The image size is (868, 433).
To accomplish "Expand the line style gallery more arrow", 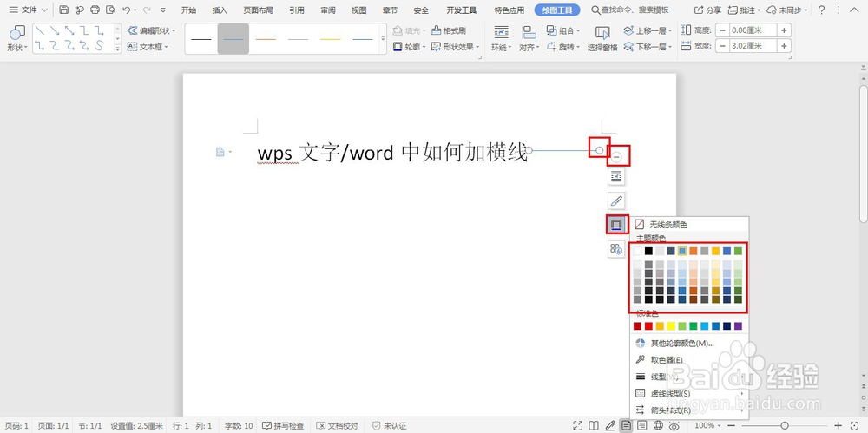I will pos(383,39).
